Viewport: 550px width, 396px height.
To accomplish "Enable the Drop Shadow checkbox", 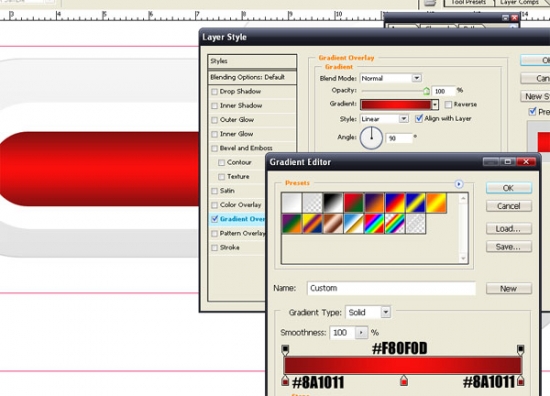I will pyautogui.click(x=214, y=92).
